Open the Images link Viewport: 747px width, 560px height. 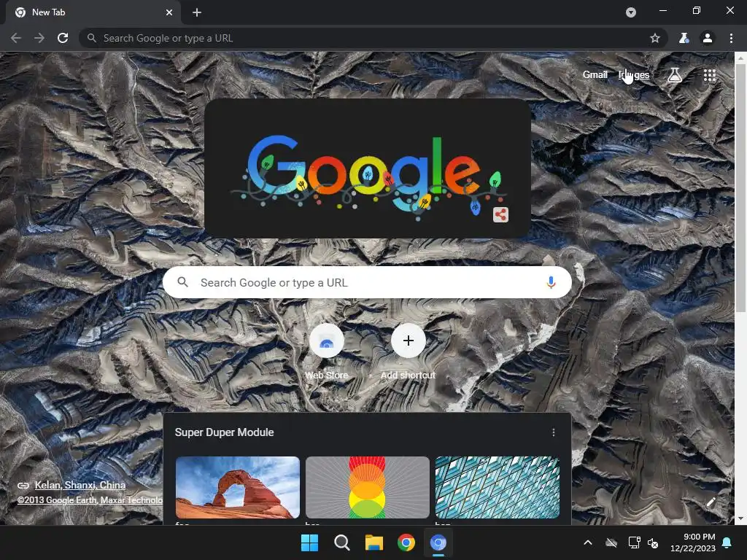pos(634,75)
